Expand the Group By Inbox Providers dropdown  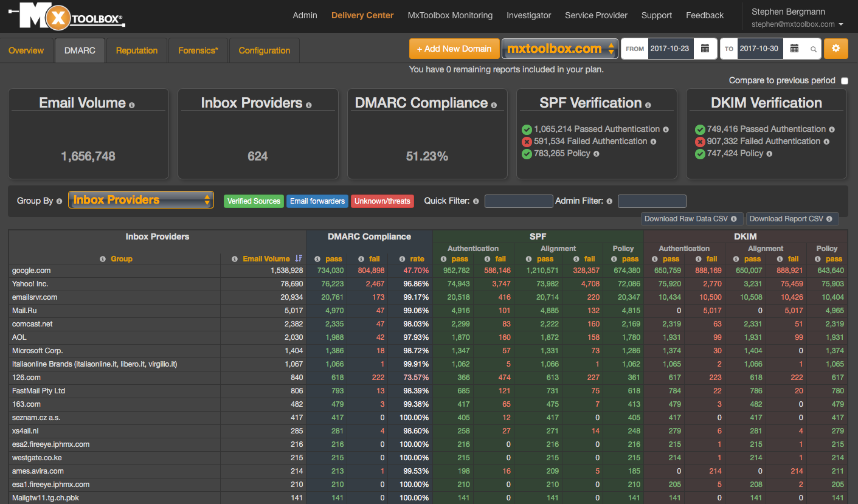point(140,200)
